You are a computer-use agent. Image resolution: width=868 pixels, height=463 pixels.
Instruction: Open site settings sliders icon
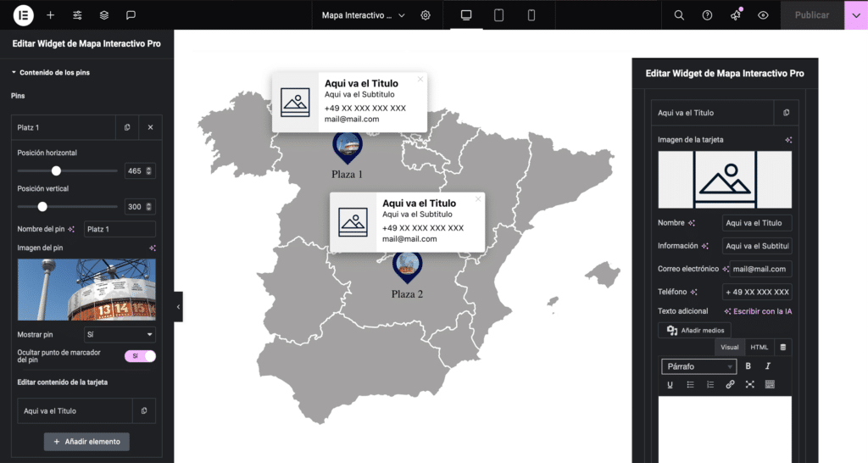(x=77, y=15)
